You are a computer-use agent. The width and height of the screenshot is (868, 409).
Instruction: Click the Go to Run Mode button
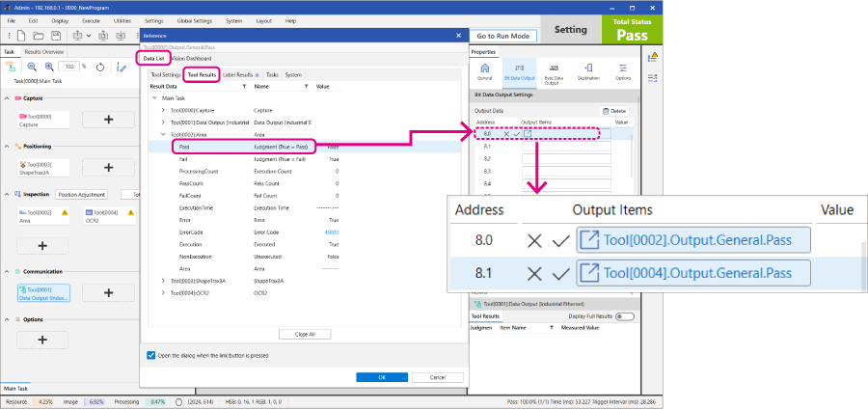(x=502, y=35)
